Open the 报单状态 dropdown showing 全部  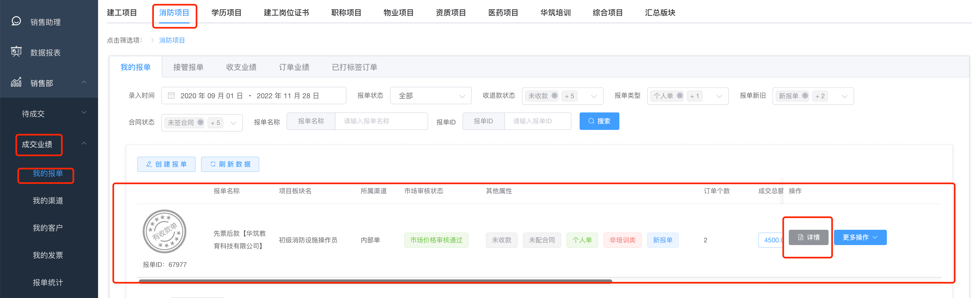tap(430, 96)
